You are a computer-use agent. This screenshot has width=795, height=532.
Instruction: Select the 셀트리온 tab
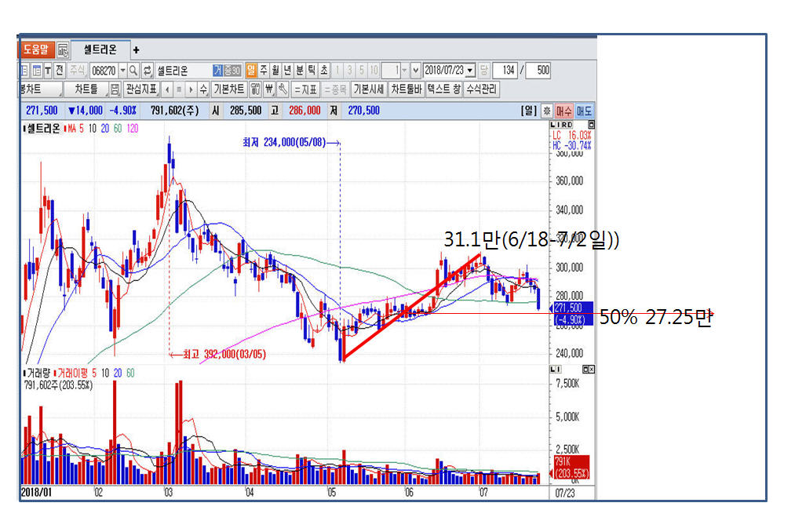click(x=100, y=49)
